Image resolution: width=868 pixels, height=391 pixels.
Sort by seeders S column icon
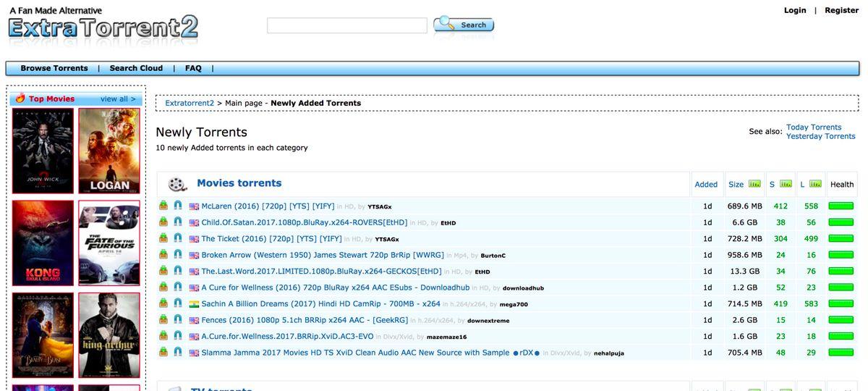[786, 184]
